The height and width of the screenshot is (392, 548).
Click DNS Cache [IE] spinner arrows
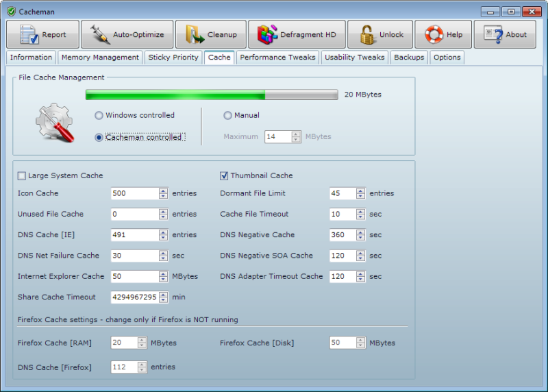point(163,235)
